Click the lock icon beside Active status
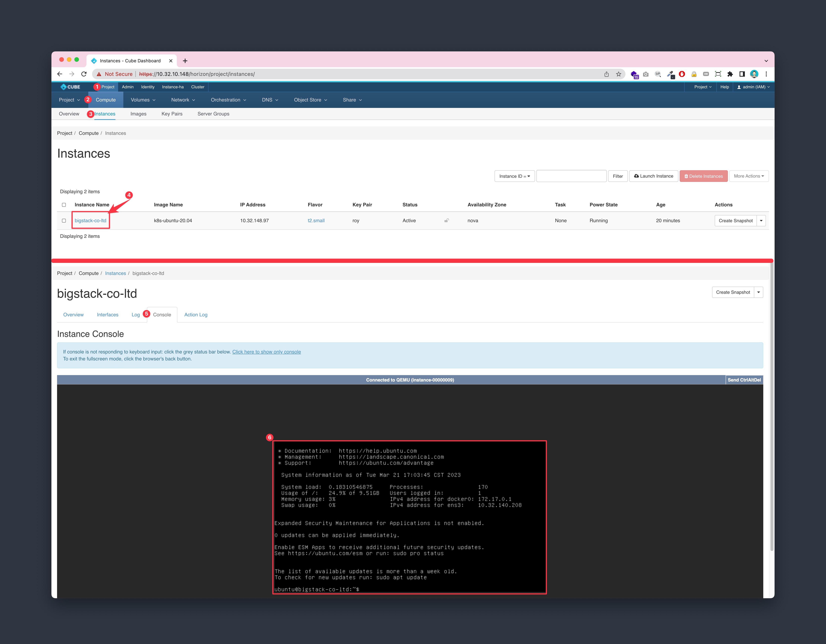826x644 pixels. [x=447, y=221]
